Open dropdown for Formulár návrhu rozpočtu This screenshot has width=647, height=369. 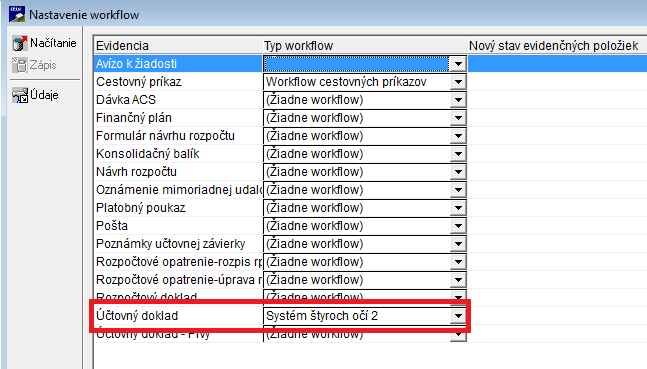point(458,136)
